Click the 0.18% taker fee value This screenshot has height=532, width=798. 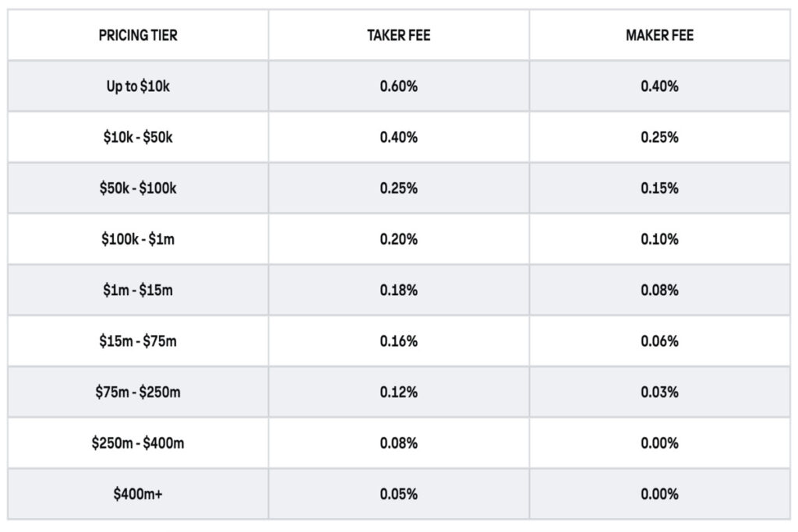(x=398, y=291)
